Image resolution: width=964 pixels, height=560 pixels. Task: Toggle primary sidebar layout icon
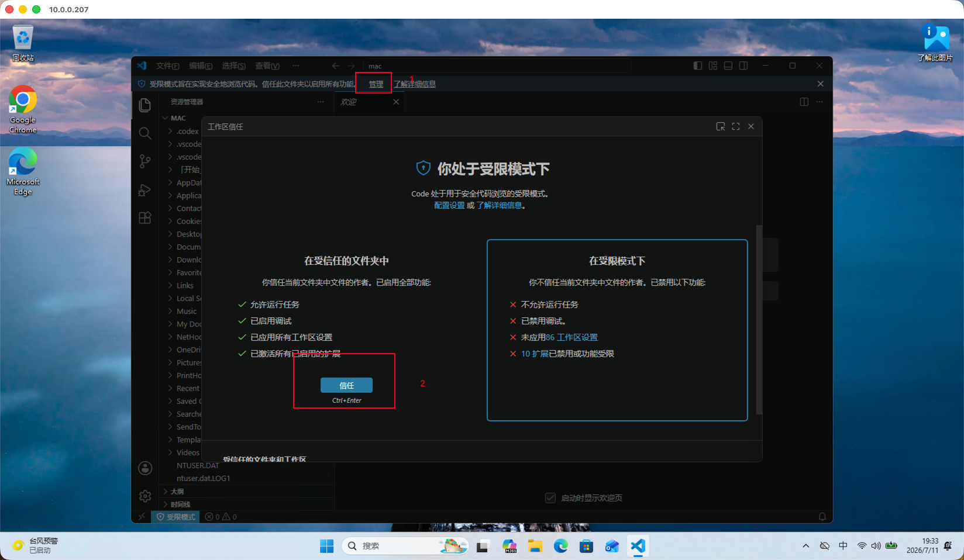click(x=697, y=66)
